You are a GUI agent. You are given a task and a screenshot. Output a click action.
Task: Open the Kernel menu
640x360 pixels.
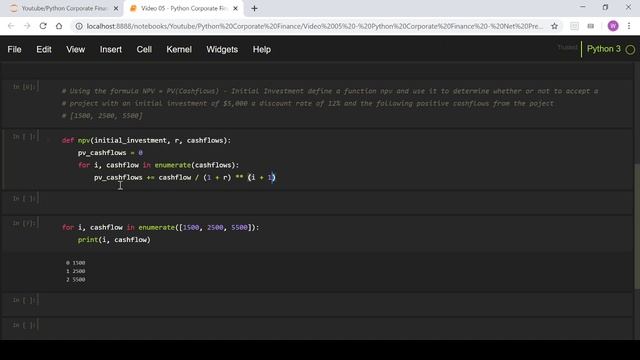tap(179, 49)
